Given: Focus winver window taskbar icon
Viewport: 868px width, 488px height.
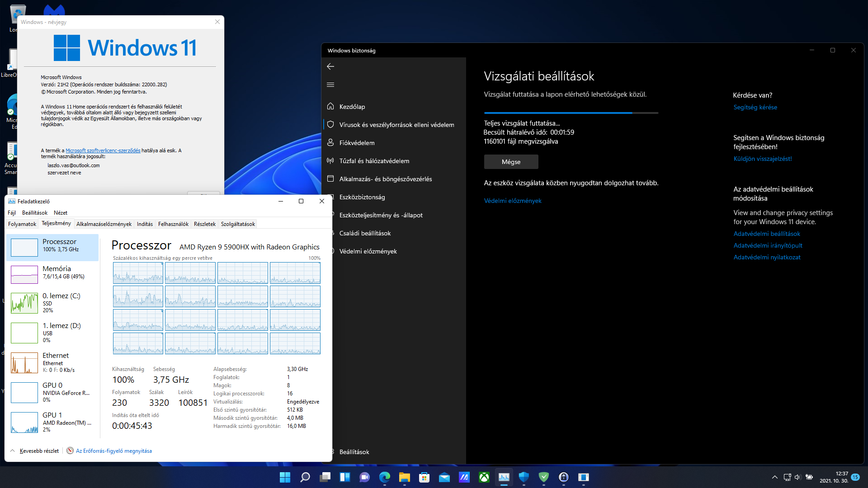Looking at the screenshot, I should (584, 477).
